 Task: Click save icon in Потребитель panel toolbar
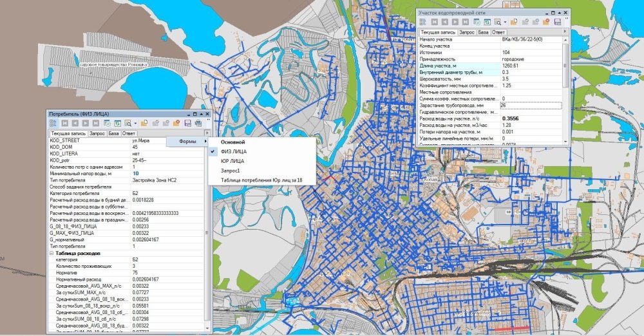click(x=188, y=123)
